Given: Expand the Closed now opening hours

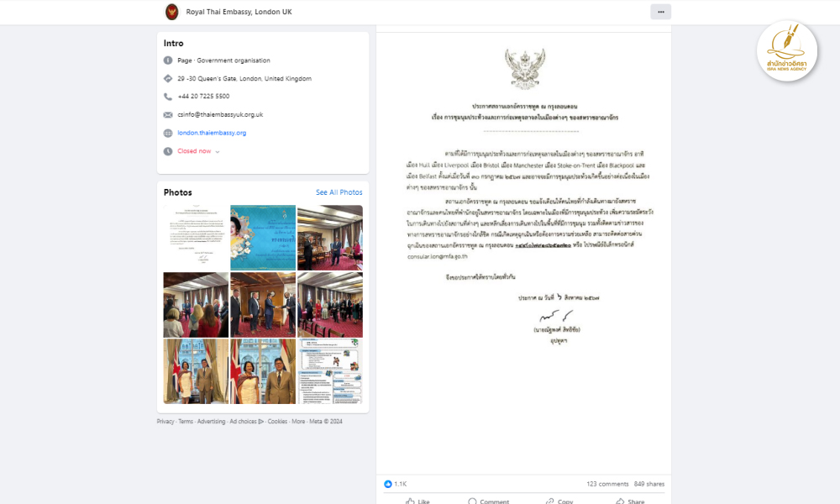Looking at the screenshot, I should point(198,151).
